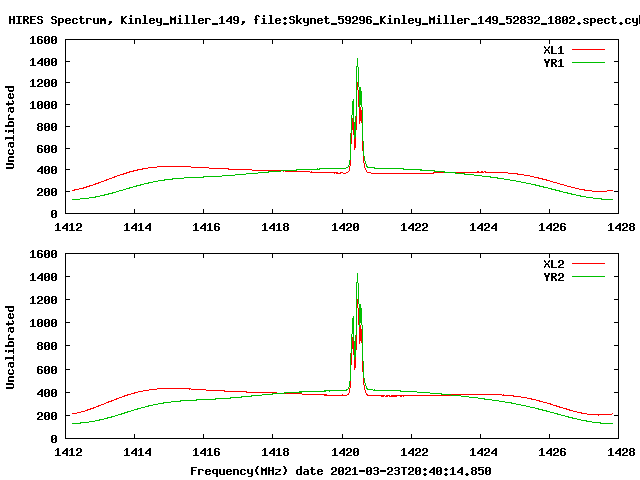Click the green line sample beside YR2
The image size is (640, 480).
(588, 277)
